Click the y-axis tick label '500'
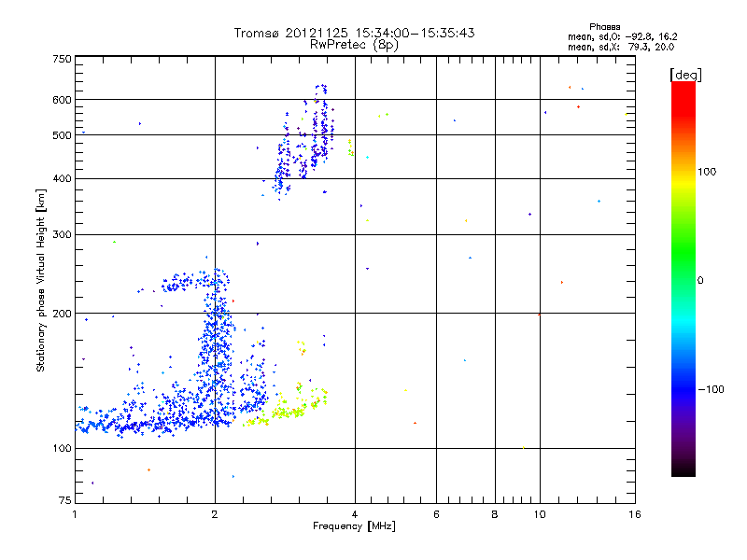 tap(62, 135)
